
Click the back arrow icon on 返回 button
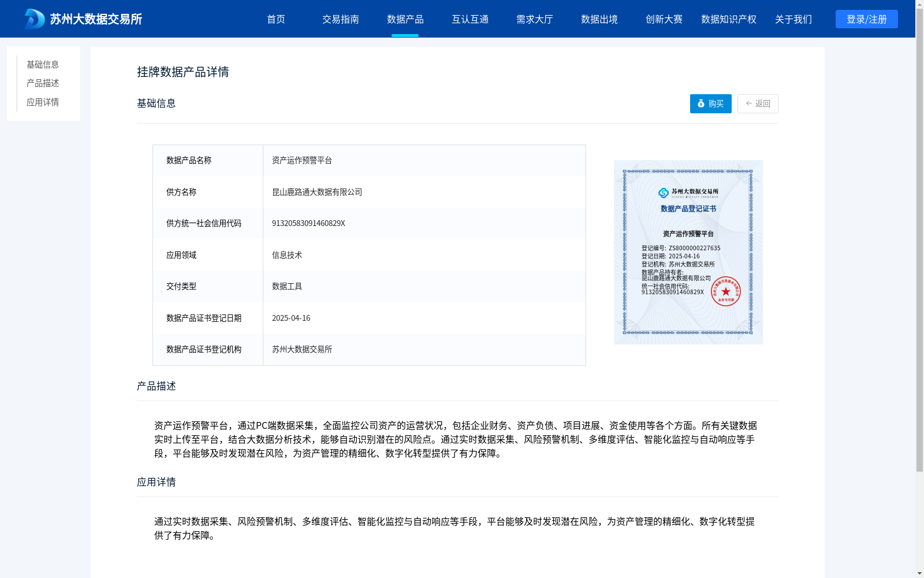(x=749, y=103)
